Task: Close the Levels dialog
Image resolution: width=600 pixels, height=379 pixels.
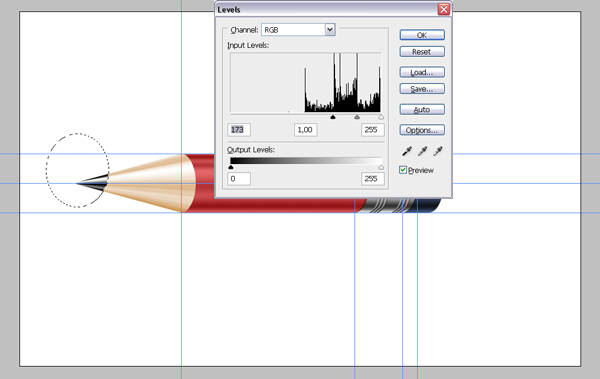Action: (x=443, y=9)
